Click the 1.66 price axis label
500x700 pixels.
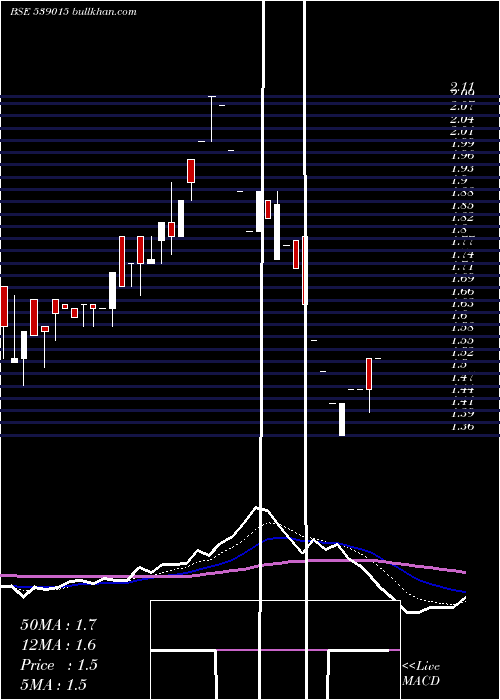462,292
